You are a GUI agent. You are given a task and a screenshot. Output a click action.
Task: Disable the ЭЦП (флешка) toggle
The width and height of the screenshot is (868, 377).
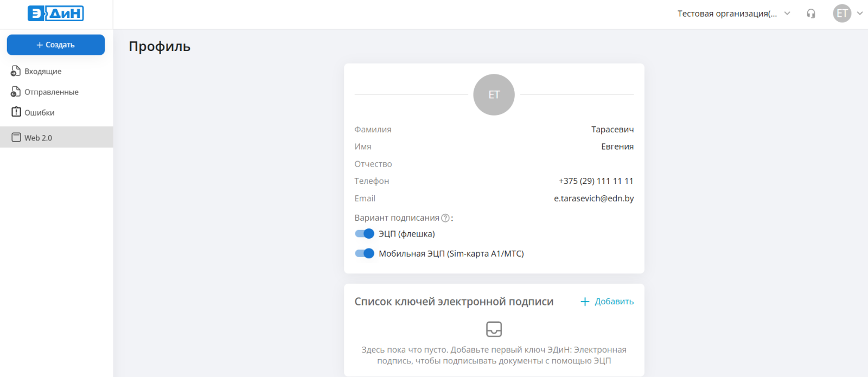pyautogui.click(x=365, y=234)
